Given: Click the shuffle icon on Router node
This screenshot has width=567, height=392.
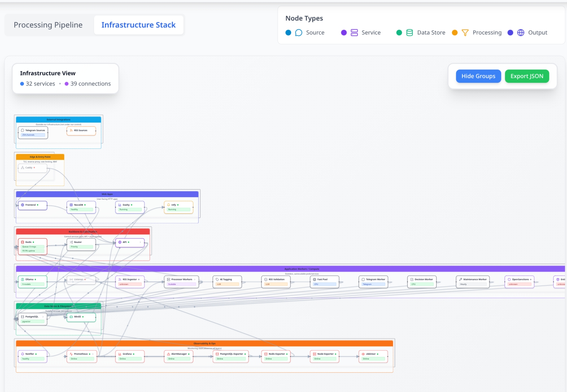Looking at the screenshot, I should point(71,242).
